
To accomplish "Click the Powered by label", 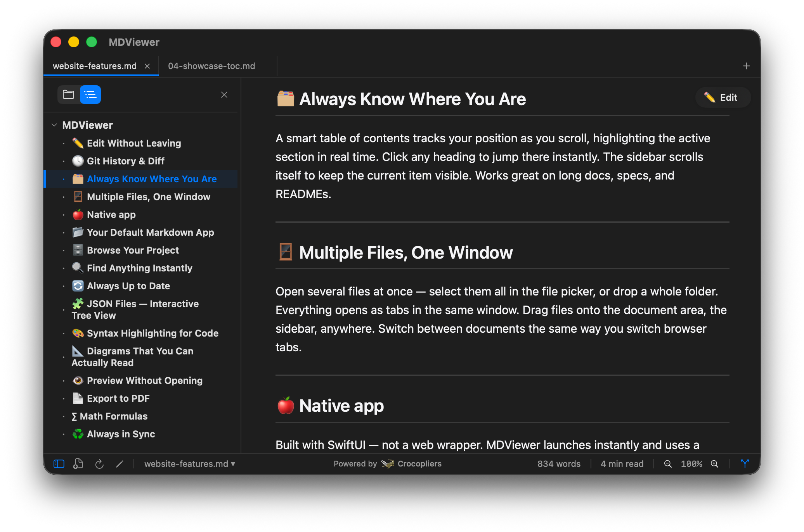I will point(355,464).
